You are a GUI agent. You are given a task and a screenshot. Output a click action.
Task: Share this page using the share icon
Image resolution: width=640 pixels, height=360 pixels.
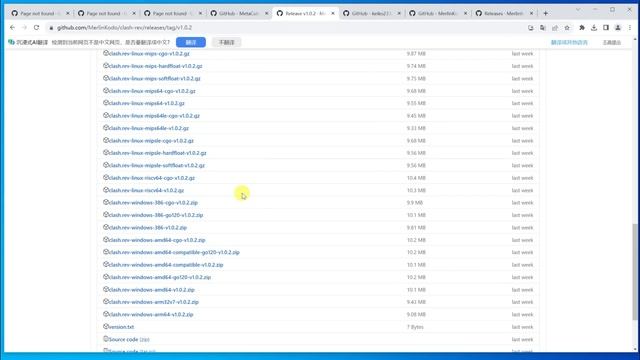555,28
